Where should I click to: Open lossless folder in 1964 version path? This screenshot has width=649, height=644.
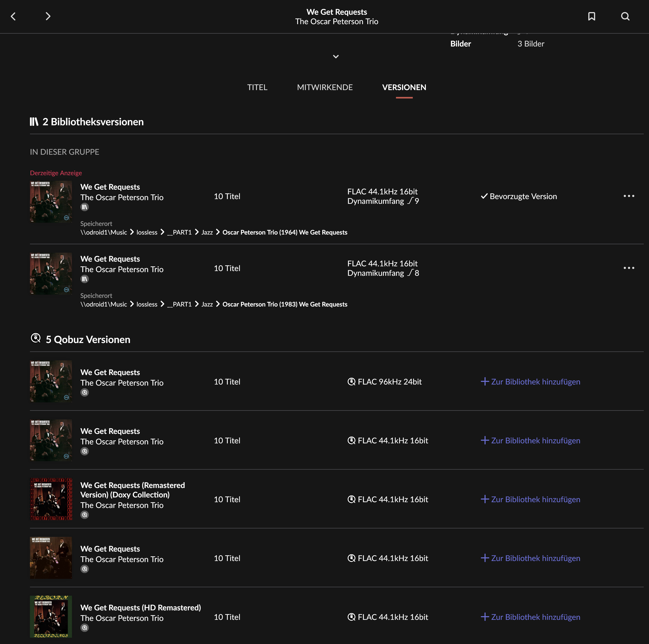(x=147, y=232)
